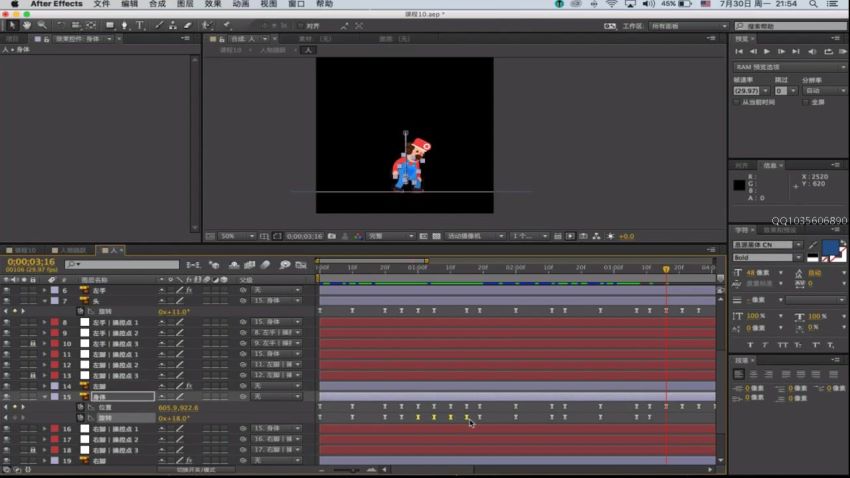The width and height of the screenshot is (850, 478).
Task: Open the 窗口 (Window) menu
Action: point(296,4)
